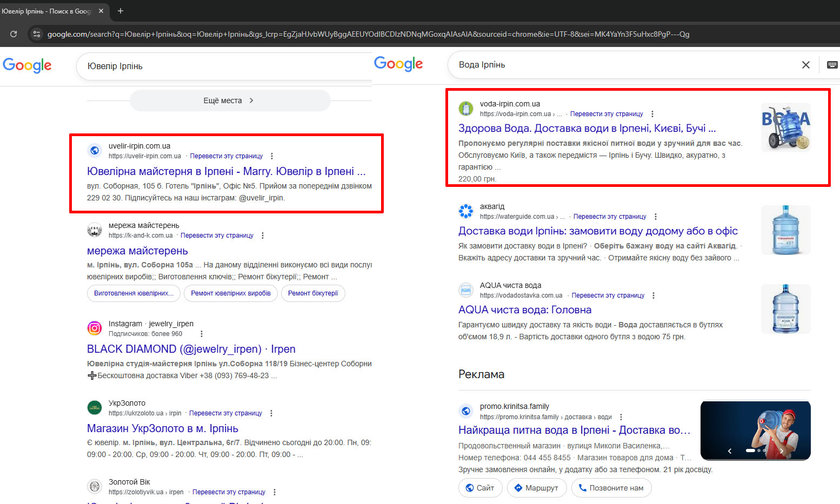This screenshot has width=840, height=504.
Task: Click the Google logo beside Вода Ірпінь search
Action: click(398, 64)
